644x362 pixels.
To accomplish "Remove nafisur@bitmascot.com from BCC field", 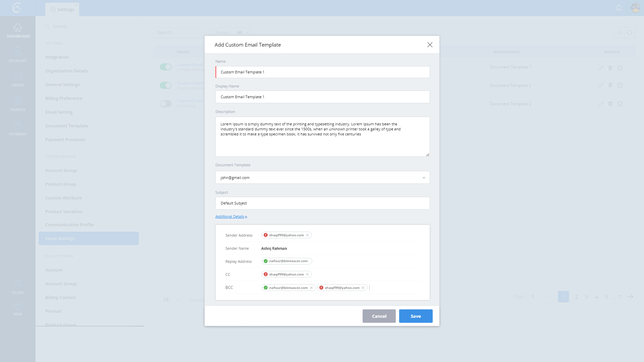I will pos(311,288).
